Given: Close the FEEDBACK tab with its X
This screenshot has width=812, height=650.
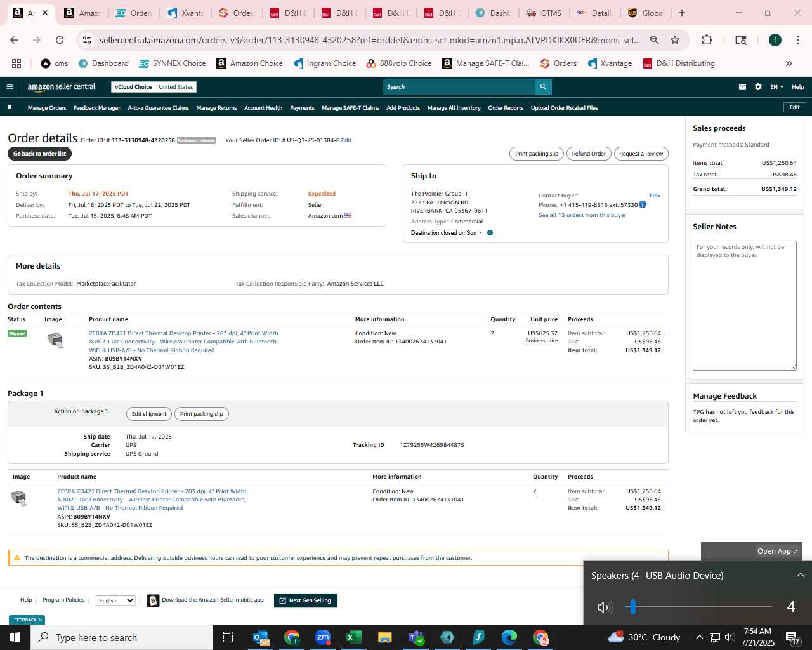Looking at the screenshot, I should pyautogui.click(x=40, y=620).
